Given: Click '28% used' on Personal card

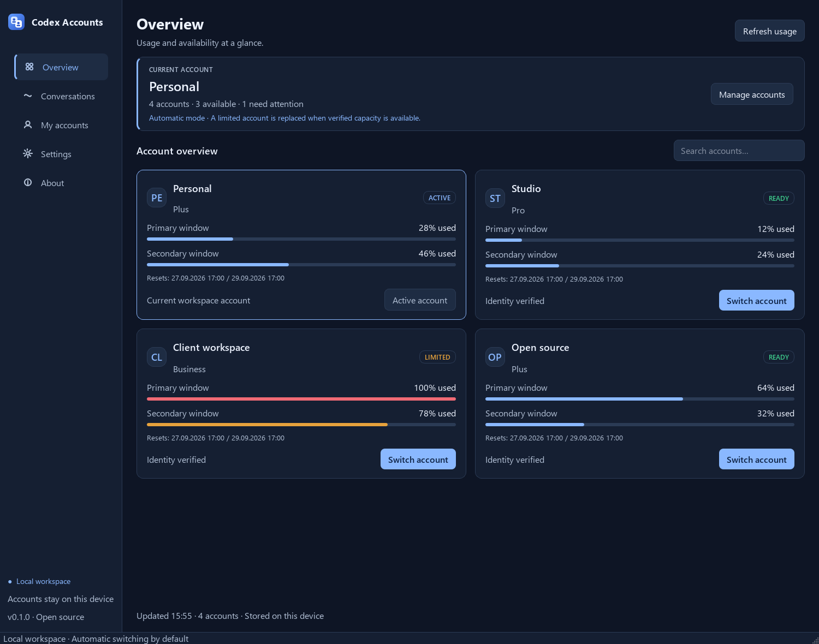Looking at the screenshot, I should tap(437, 228).
